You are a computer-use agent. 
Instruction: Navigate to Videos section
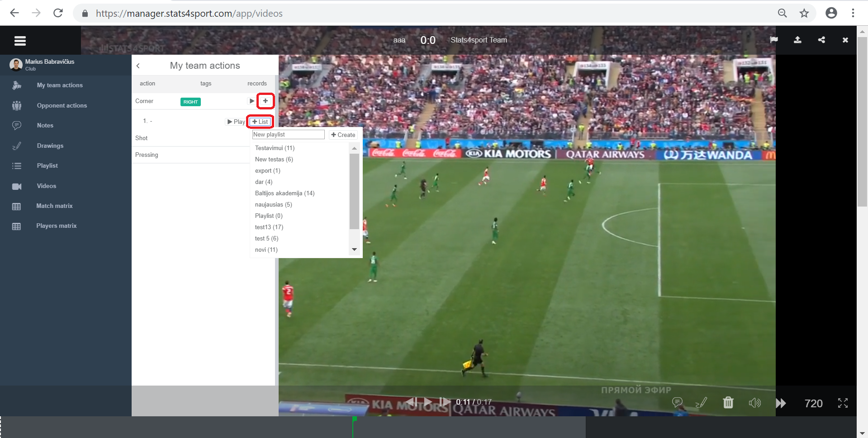(47, 186)
